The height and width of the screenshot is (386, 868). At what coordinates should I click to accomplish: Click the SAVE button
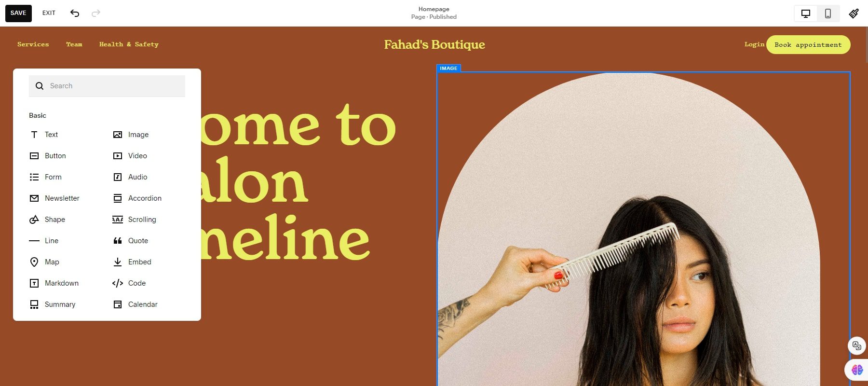(x=18, y=13)
